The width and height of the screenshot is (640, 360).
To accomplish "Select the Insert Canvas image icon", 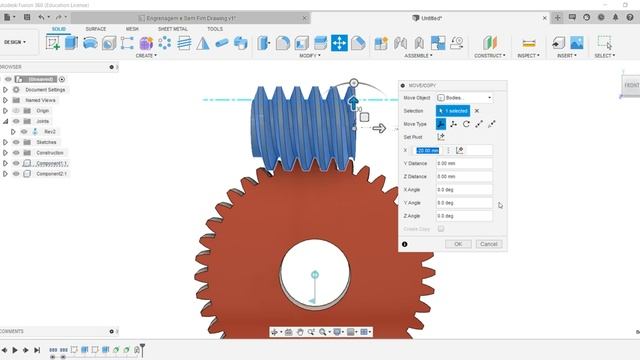I will point(577,43).
